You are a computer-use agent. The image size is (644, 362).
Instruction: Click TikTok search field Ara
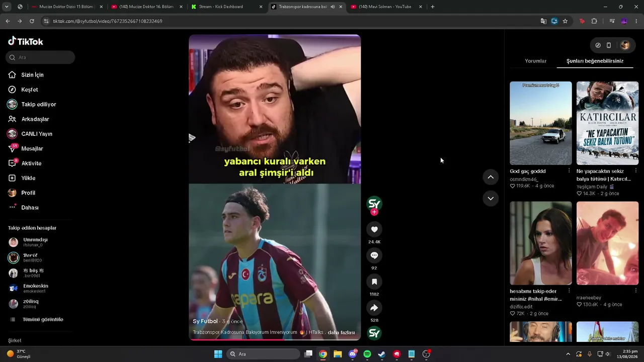click(x=41, y=57)
